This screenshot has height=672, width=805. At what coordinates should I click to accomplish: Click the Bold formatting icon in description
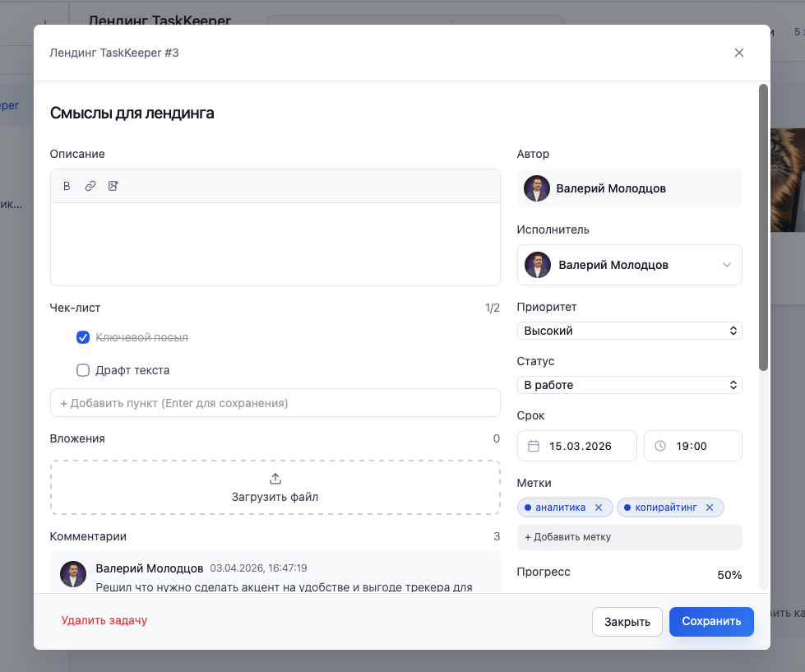pos(67,186)
